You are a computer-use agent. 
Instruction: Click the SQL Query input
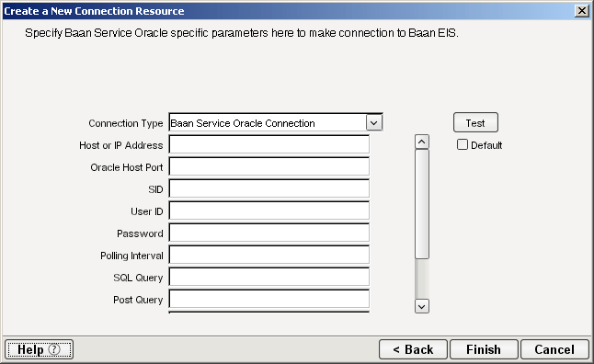pos(269,277)
